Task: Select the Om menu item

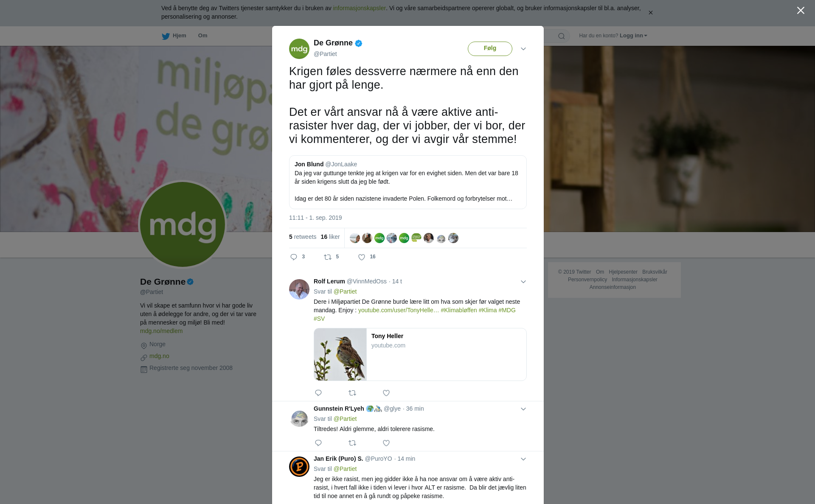Action: pos(202,36)
